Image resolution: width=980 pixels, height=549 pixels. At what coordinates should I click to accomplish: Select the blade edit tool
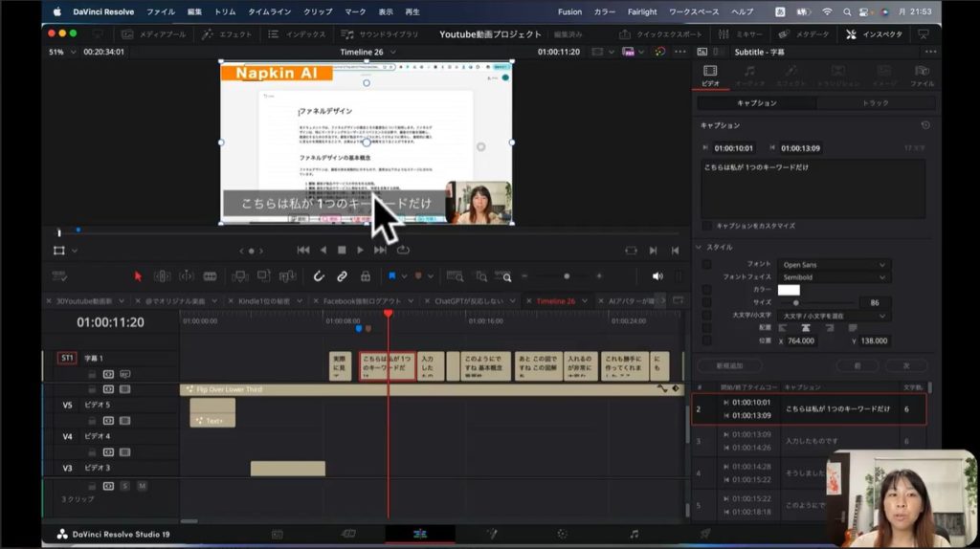(x=210, y=276)
